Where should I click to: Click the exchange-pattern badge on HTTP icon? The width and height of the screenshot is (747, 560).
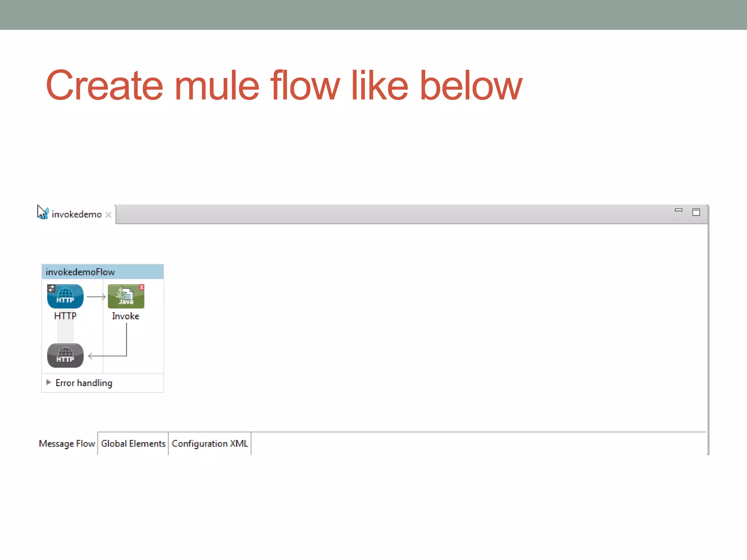tap(51, 289)
